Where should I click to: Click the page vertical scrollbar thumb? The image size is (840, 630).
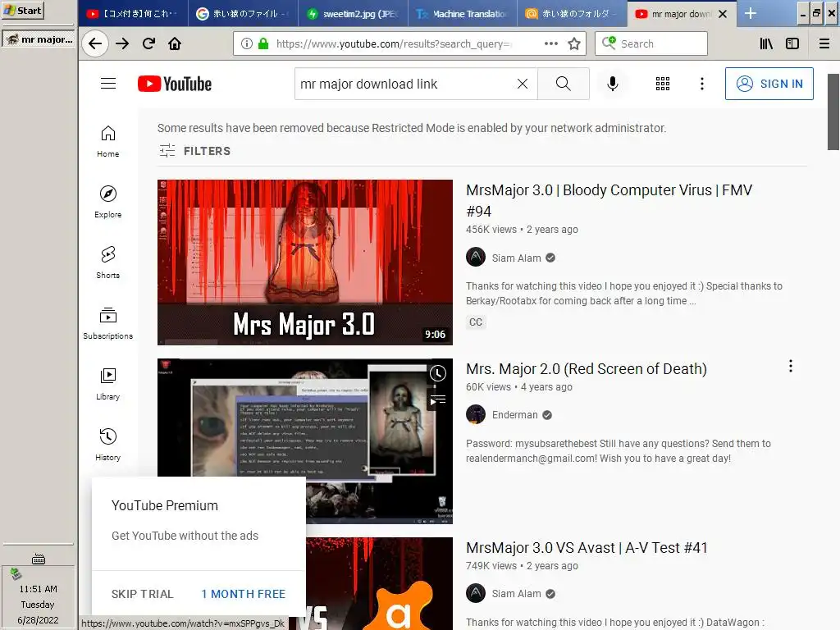(833, 112)
